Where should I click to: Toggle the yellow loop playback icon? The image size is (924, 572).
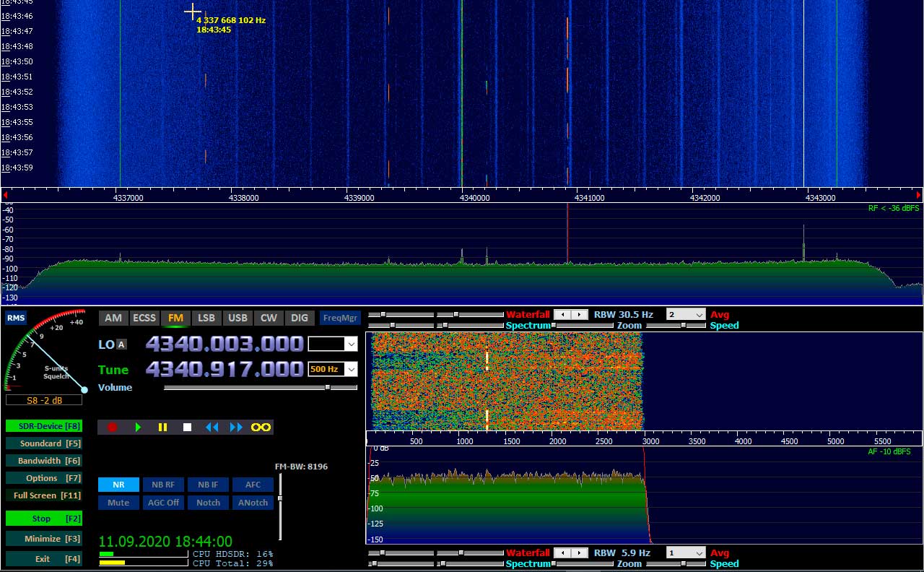(x=261, y=427)
